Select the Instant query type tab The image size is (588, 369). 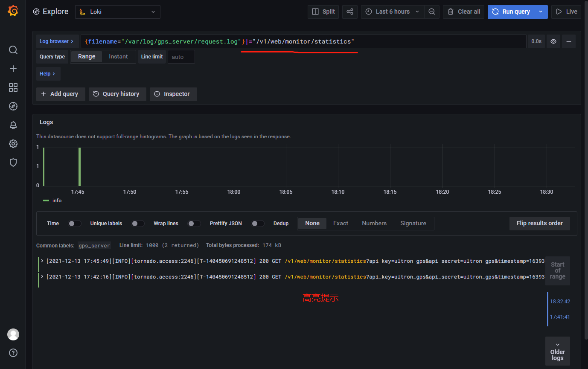point(118,57)
